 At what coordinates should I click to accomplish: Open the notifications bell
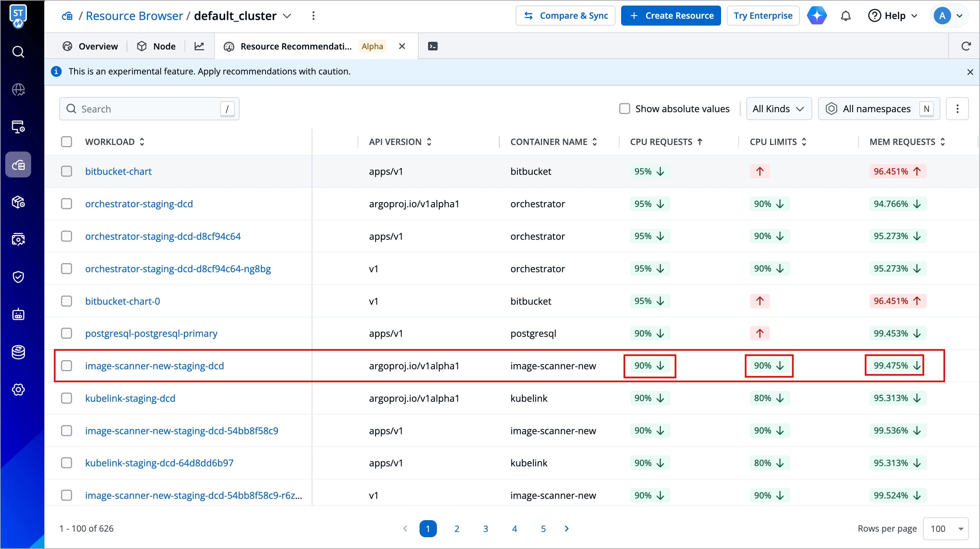pos(845,16)
